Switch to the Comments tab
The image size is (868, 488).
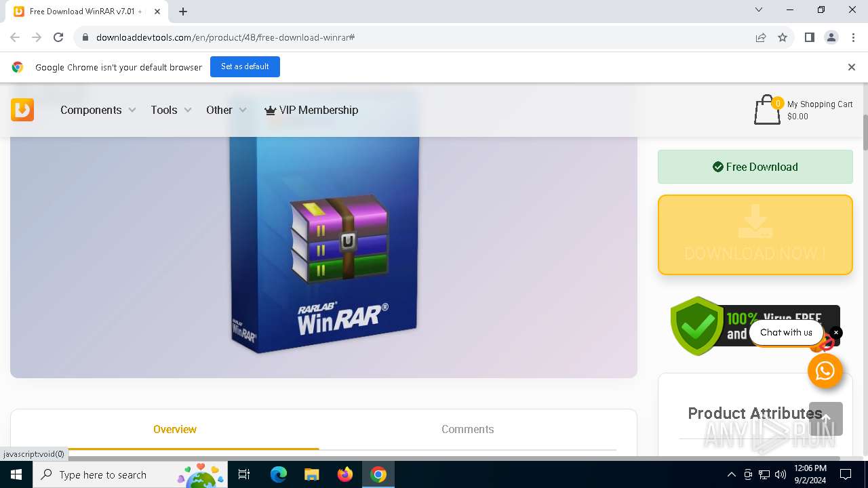point(467,429)
